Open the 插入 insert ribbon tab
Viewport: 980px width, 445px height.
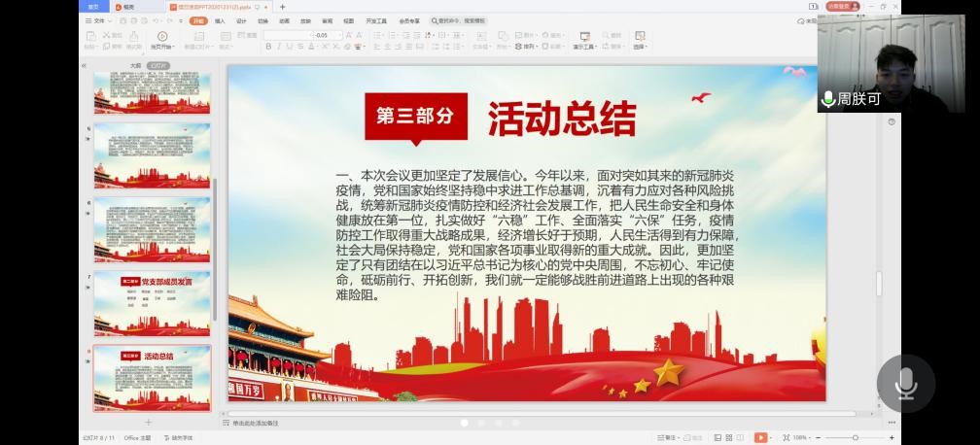pos(220,20)
